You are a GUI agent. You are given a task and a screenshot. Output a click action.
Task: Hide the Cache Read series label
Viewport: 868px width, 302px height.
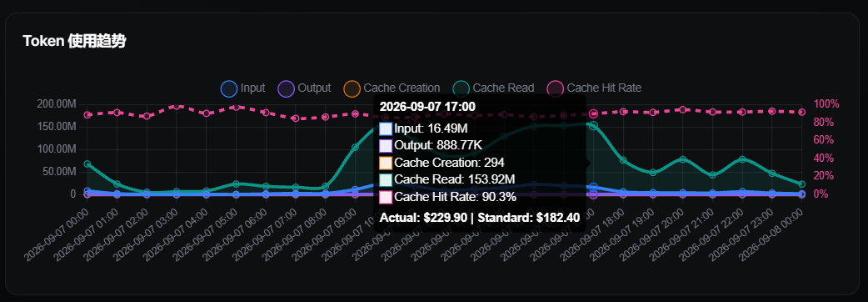tap(504, 88)
